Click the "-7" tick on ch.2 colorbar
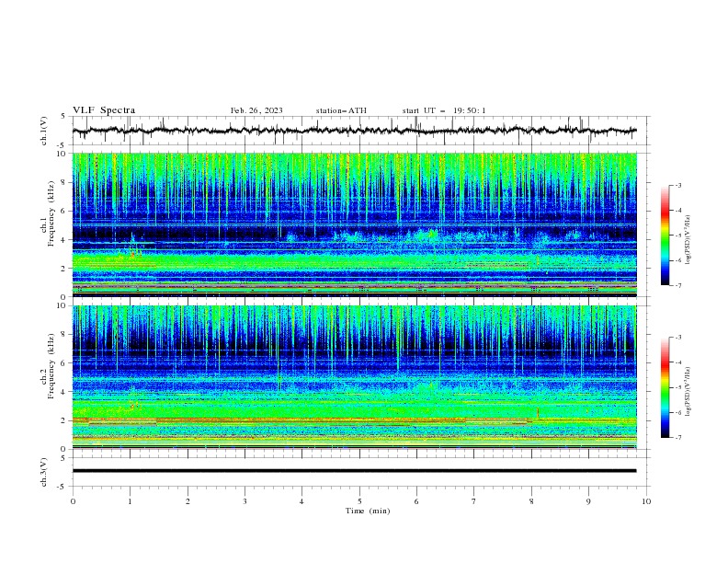This screenshot has width=728, height=563. [677, 437]
